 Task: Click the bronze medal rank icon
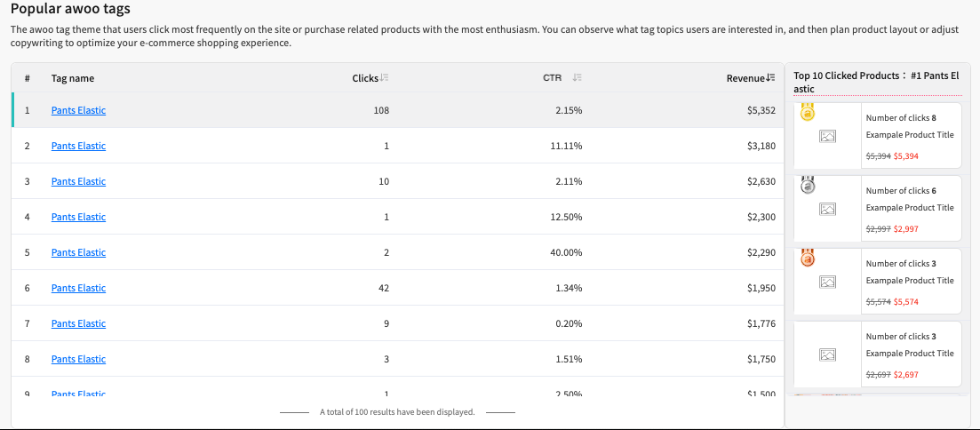pos(808,259)
